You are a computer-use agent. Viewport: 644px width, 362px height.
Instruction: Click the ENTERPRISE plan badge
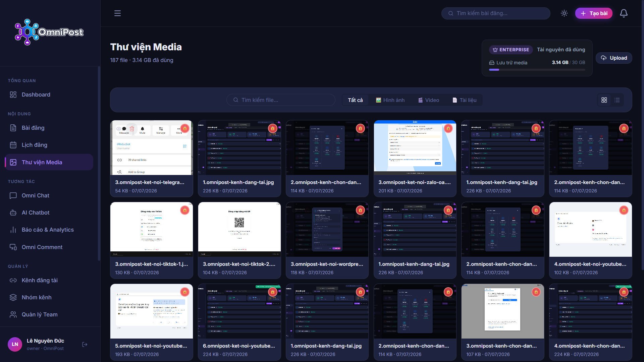pyautogui.click(x=511, y=50)
